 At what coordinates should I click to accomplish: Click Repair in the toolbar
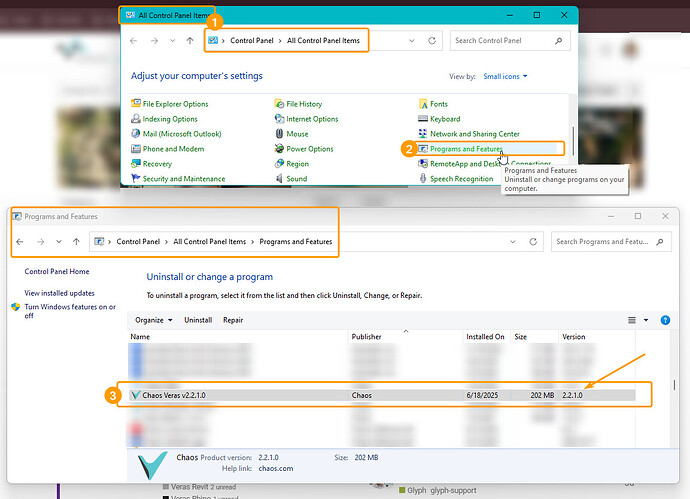click(x=233, y=320)
